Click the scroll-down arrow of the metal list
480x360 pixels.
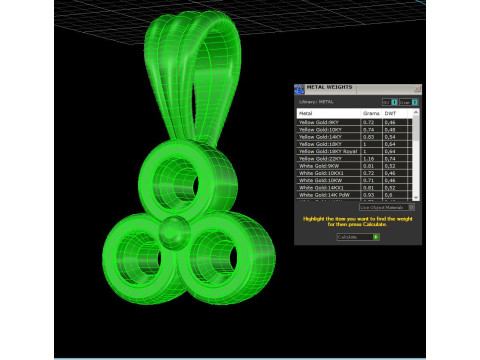[x=416, y=197]
